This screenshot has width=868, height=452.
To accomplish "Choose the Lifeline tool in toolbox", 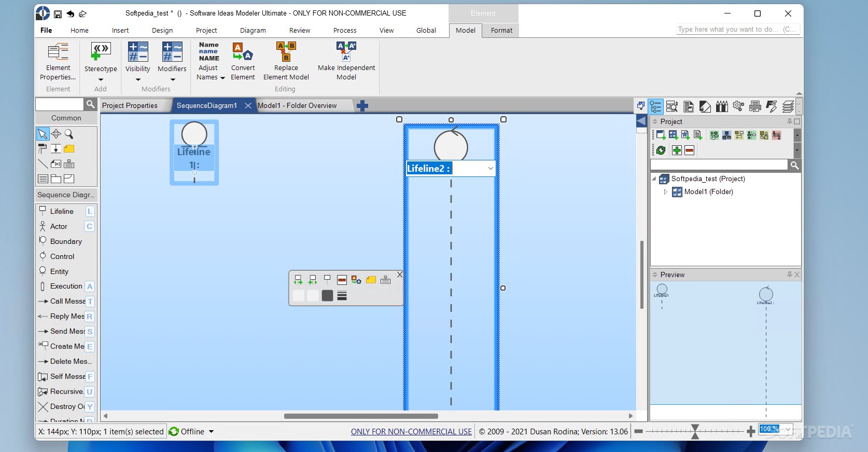I will (66, 211).
